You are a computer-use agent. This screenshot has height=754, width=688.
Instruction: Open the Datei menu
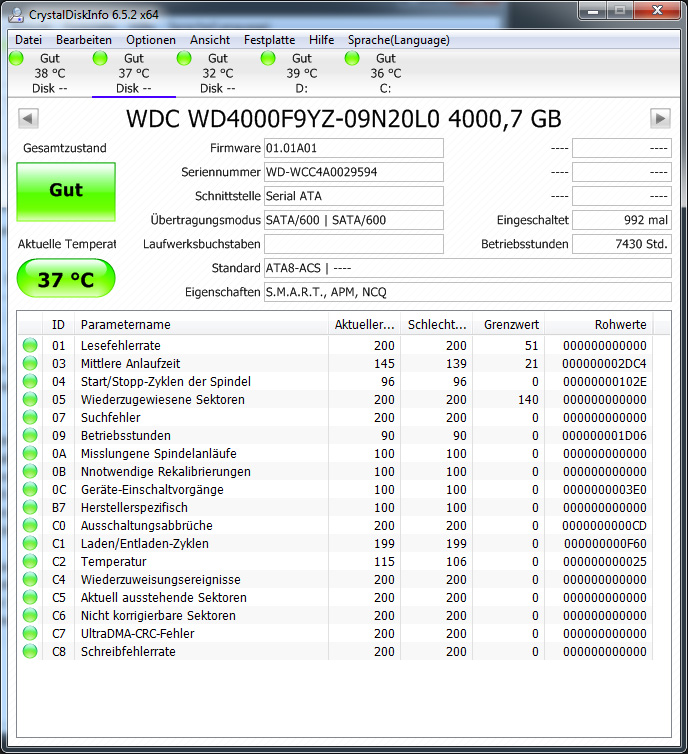28,40
